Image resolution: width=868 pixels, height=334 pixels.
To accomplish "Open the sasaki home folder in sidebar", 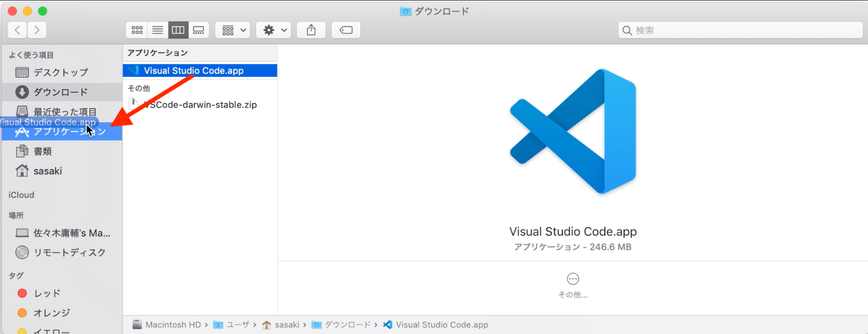I will click(x=62, y=171).
